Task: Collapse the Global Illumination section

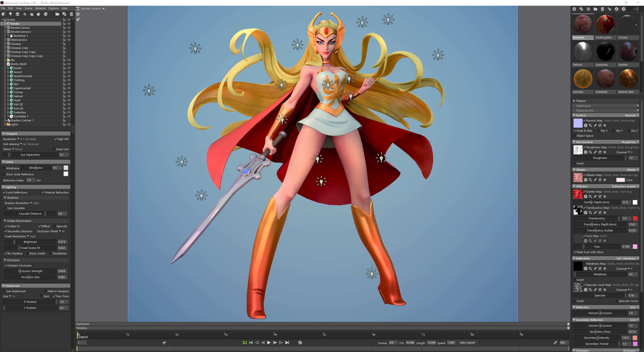Action: click(x=5, y=221)
